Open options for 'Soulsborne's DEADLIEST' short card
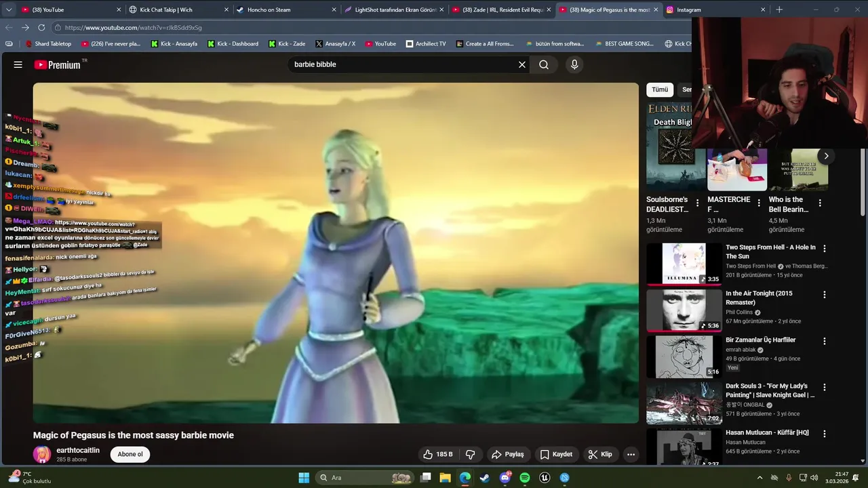This screenshot has height=488, width=868. pyautogui.click(x=697, y=203)
